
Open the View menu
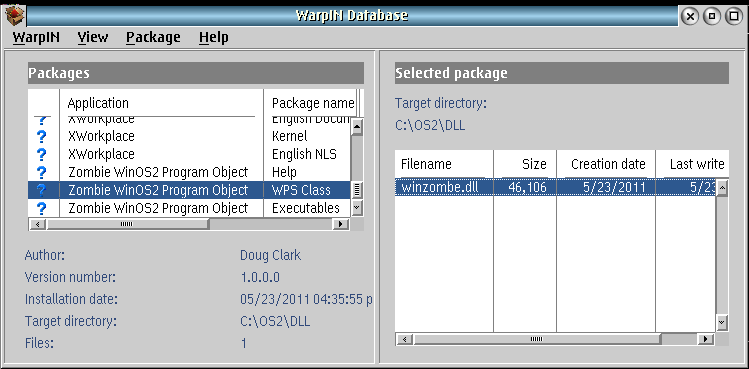93,37
